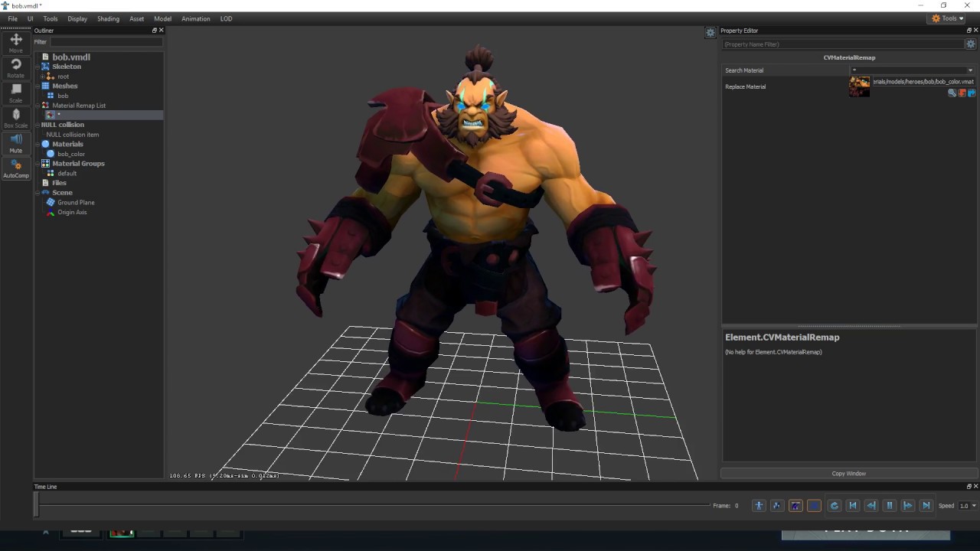Activate the Box Scale tool
Screen dimensions: 980x551
tap(15, 119)
